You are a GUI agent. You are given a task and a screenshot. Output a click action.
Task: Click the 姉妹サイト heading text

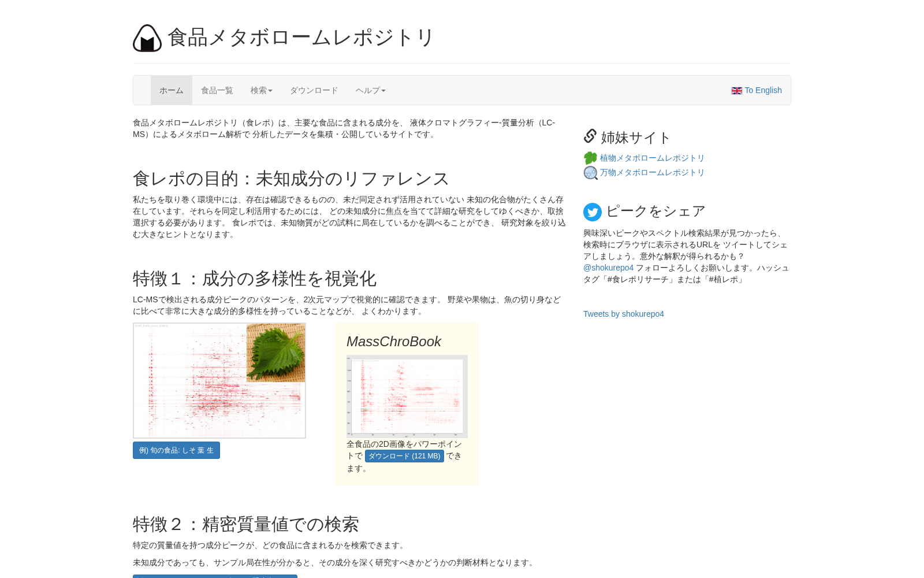(635, 138)
